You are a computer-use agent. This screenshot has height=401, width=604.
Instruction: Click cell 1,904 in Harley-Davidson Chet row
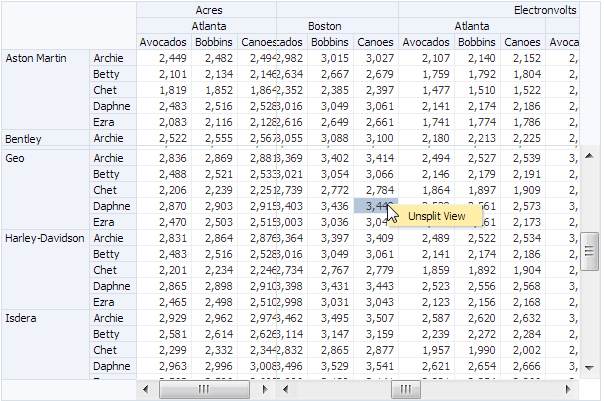click(523, 270)
